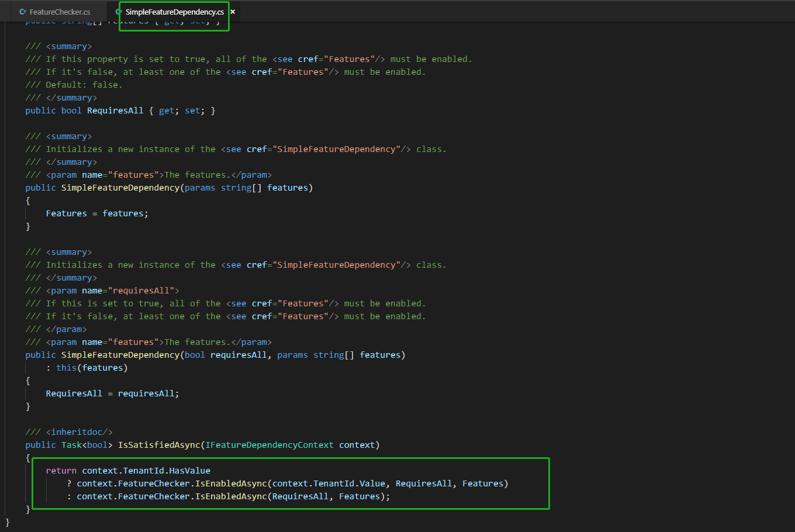Close the SimpleFeatureDependency.cs tab
Screen dimensions: 795x532
(232, 11)
